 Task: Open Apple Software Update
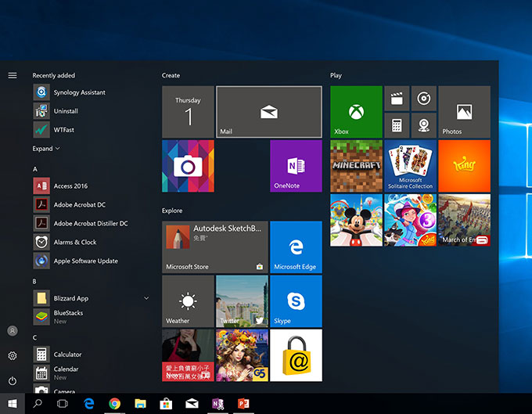pyautogui.click(x=91, y=261)
